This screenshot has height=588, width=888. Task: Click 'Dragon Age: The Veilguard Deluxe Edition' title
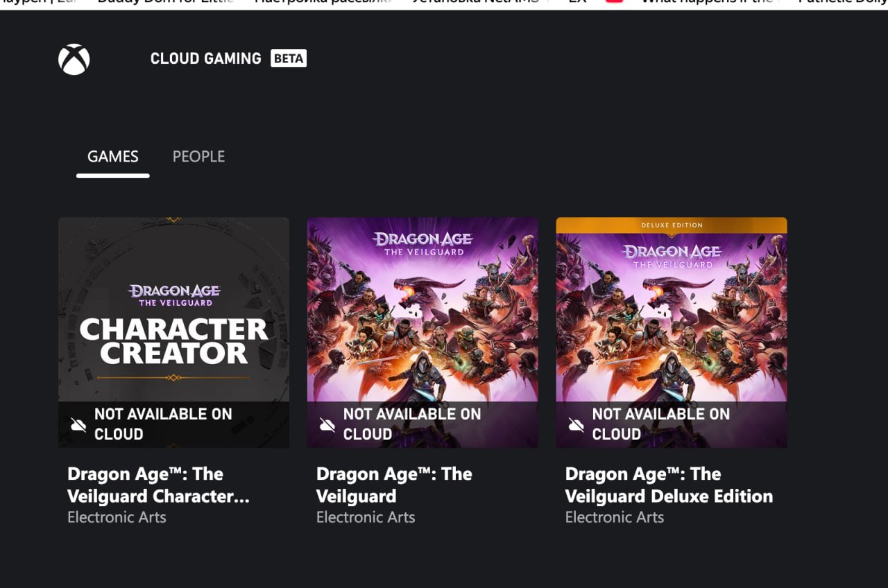pyautogui.click(x=669, y=485)
